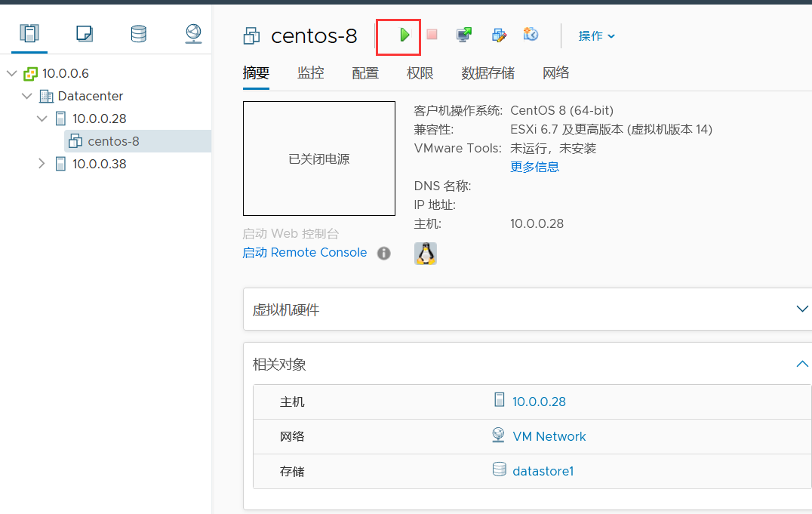Viewport: 812px width, 514px height.
Task: Edit VM settings with the pencil icon
Action: pos(499,35)
